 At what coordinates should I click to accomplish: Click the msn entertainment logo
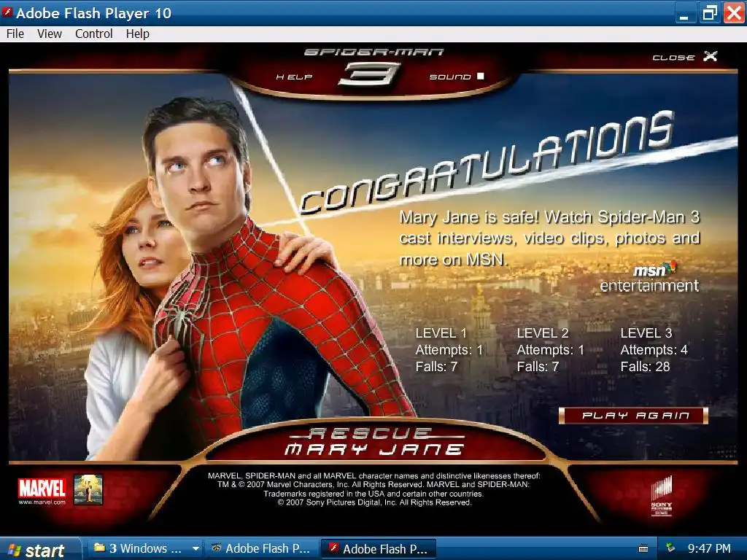pyautogui.click(x=650, y=278)
